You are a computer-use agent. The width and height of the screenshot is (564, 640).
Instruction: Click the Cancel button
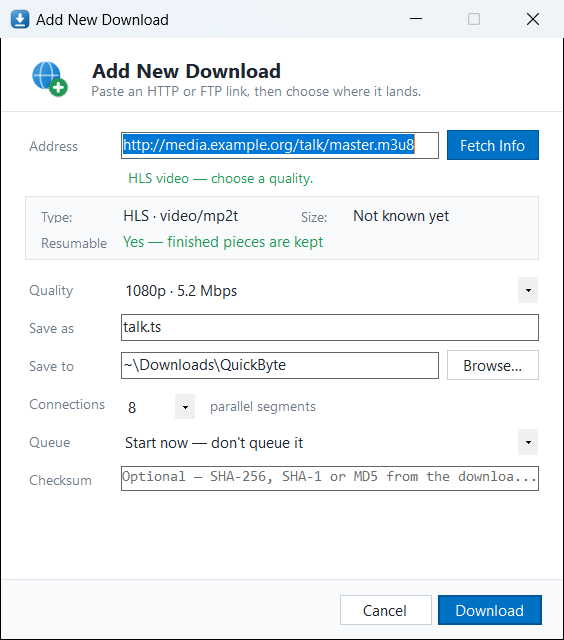pos(386,610)
